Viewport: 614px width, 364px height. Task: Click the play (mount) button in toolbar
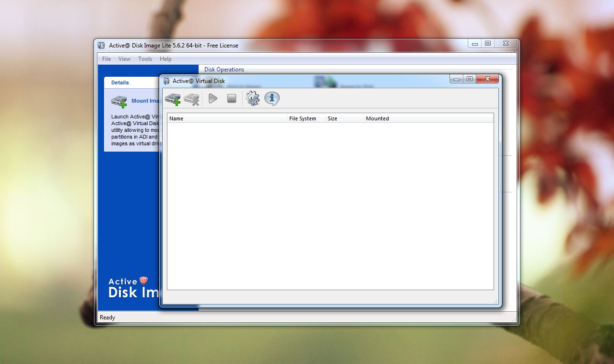[213, 98]
